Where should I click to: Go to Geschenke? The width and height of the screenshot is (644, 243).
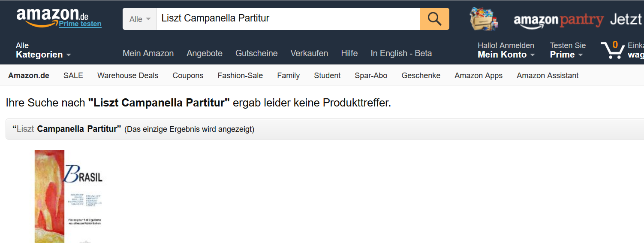[421, 76]
